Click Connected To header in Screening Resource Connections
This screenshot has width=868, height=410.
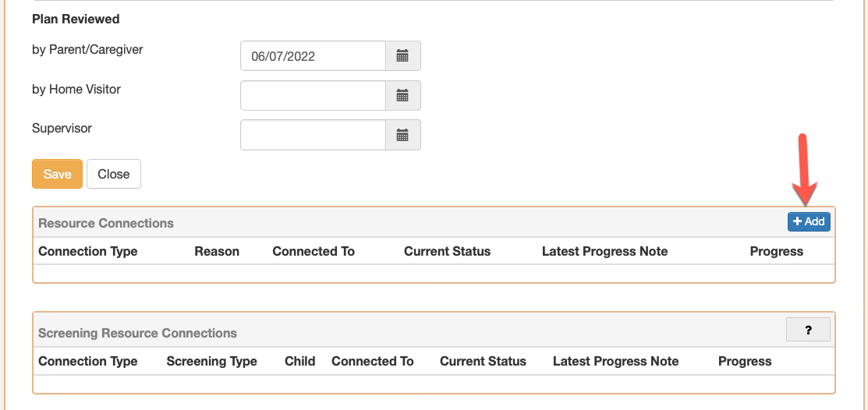click(x=373, y=362)
